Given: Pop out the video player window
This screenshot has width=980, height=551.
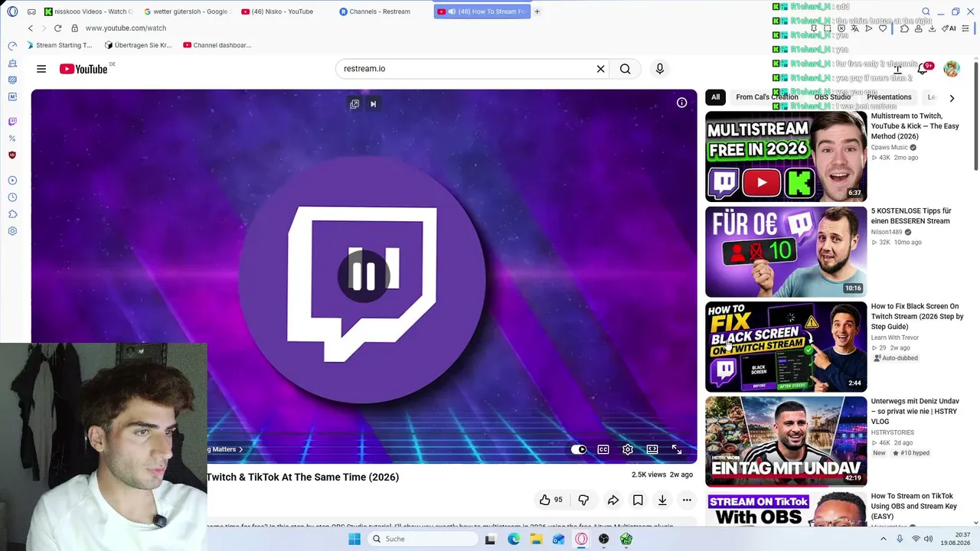Looking at the screenshot, I should pos(354,104).
